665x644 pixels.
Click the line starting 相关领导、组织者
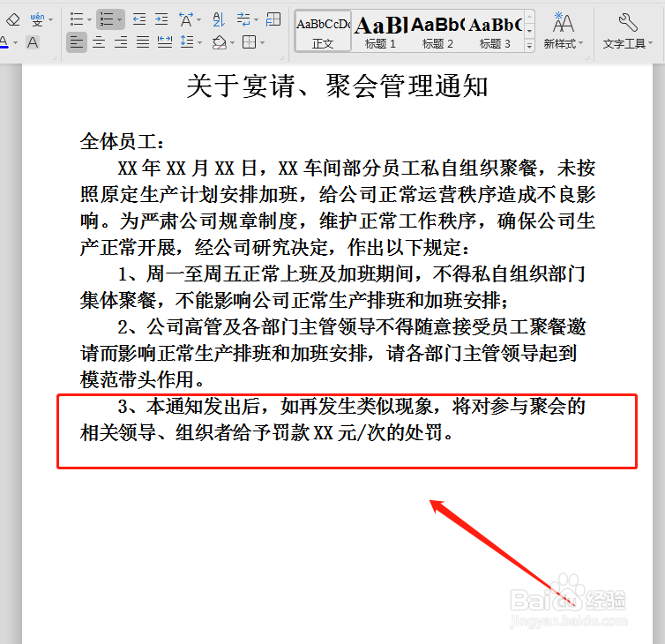point(266,433)
